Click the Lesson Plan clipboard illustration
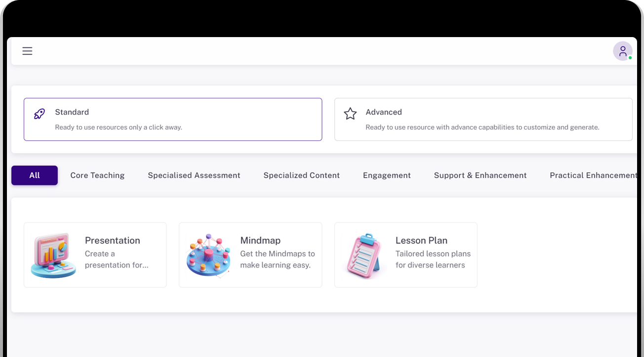The width and height of the screenshot is (644, 357). point(364,255)
